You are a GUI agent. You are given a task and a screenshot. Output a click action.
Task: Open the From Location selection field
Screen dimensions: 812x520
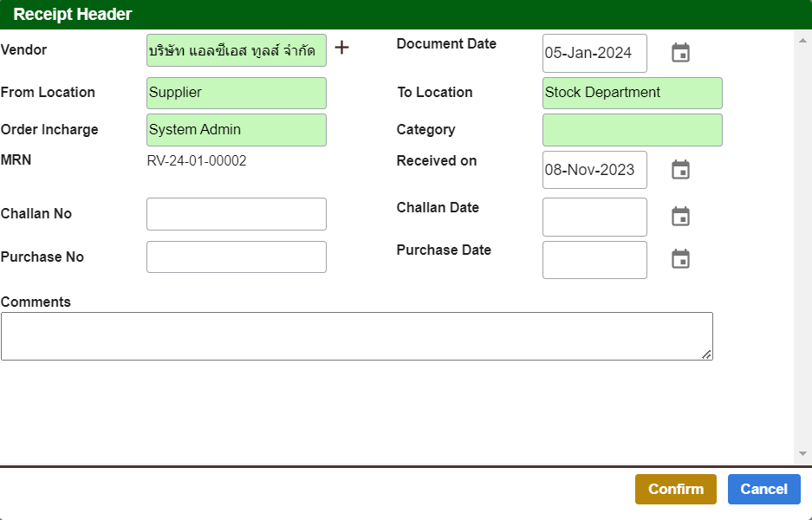tap(236, 93)
